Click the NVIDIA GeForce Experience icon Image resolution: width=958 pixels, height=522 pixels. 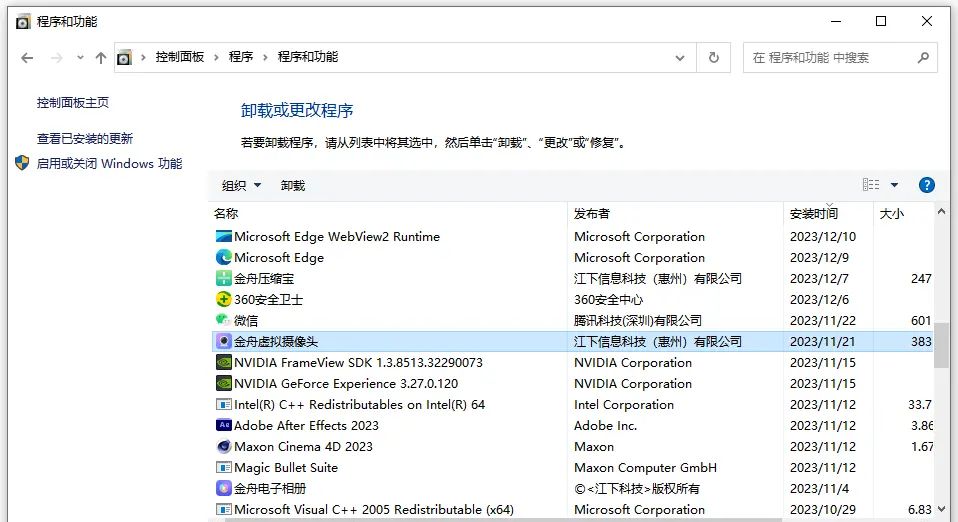pyautogui.click(x=224, y=383)
